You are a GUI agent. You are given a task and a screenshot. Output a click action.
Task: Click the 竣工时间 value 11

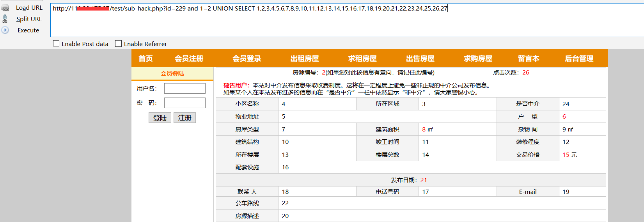pos(426,142)
